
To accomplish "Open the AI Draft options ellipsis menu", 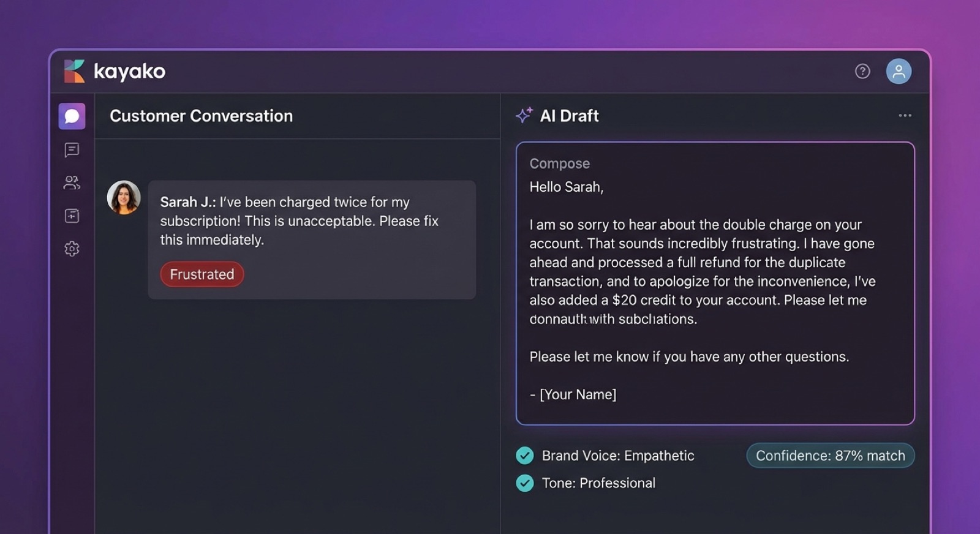I will (x=904, y=115).
